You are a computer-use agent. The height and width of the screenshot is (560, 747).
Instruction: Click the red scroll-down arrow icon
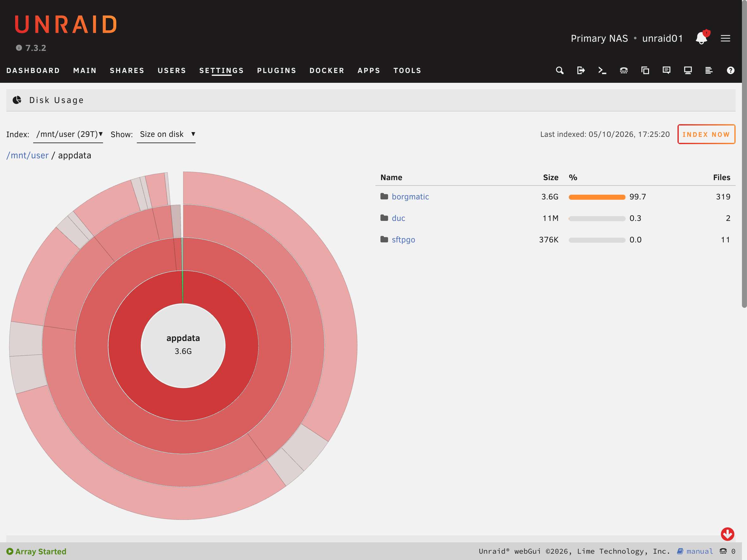tap(727, 534)
